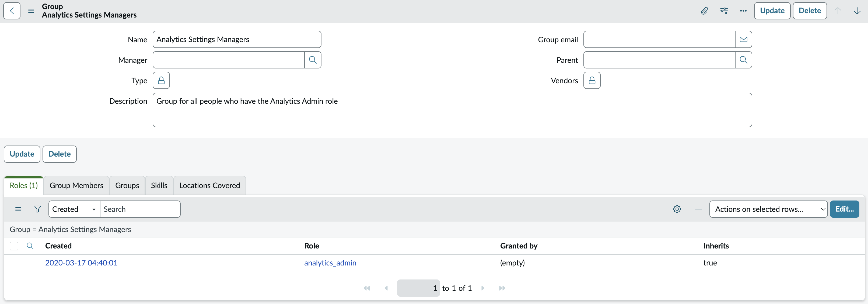Open more options ellipsis in header
This screenshot has width=868, height=304.
(743, 11)
